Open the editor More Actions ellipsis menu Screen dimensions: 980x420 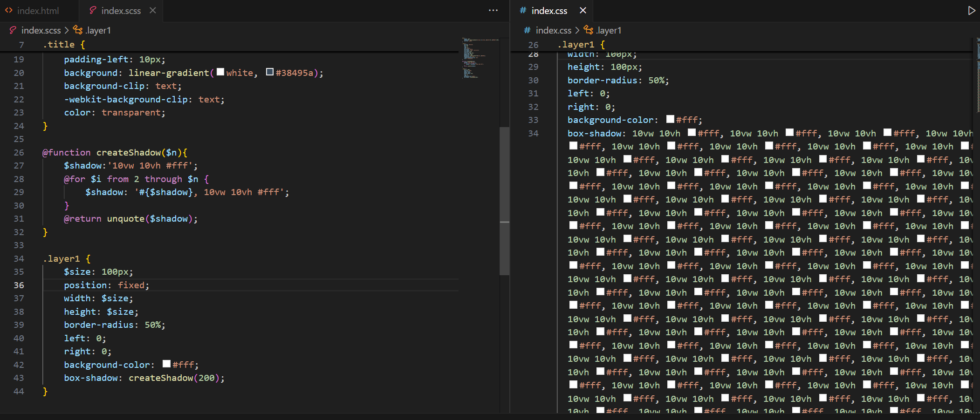pyautogui.click(x=493, y=10)
